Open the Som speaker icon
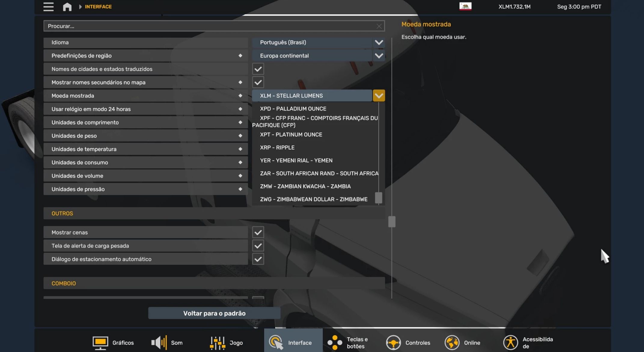This screenshot has height=352, width=644. pyautogui.click(x=159, y=343)
